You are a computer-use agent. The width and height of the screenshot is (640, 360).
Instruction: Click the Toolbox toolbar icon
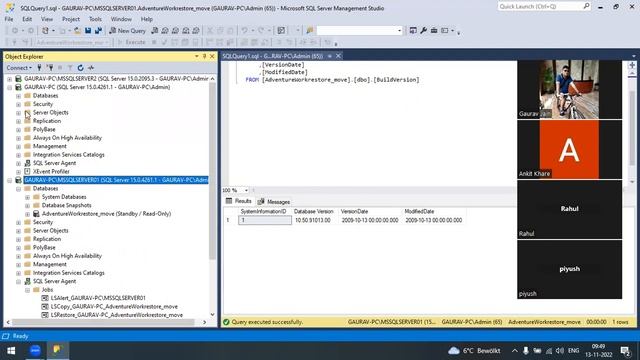click(x=434, y=31)
